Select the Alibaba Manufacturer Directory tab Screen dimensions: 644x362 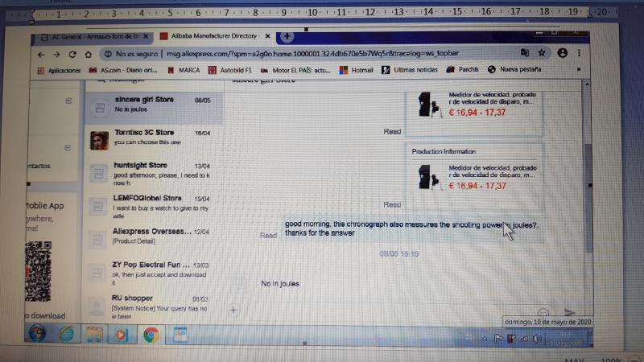(209, 38)
